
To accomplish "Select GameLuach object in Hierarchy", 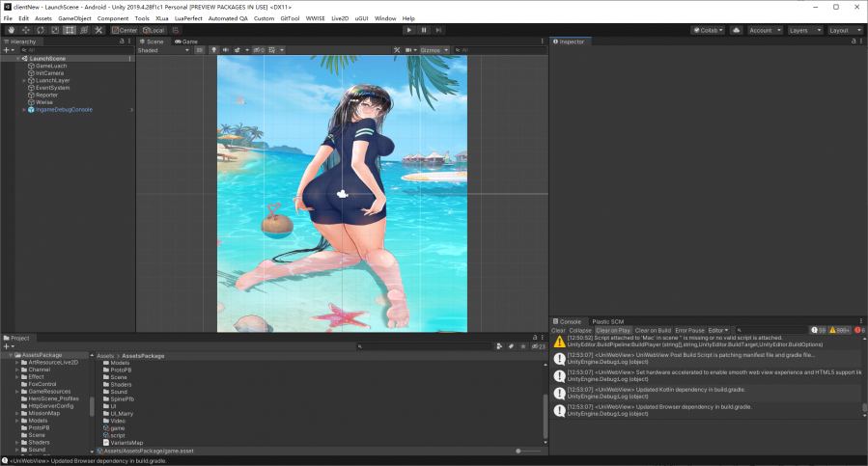I will click(51, 66).
